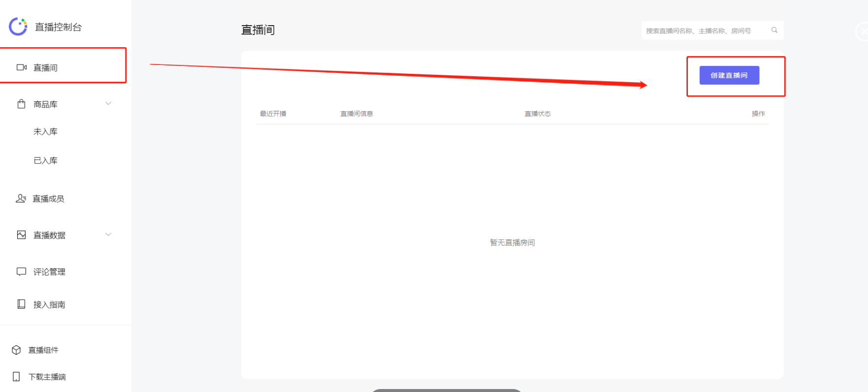This screenshot has width=868, height=392.
Task: Click the 直播控制台 logo icon
Action: tap(18, 27)
